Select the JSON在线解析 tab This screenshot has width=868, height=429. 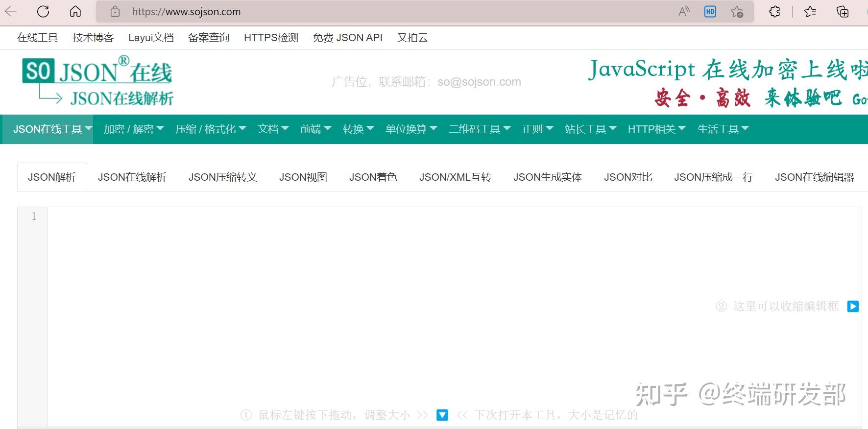132,177
